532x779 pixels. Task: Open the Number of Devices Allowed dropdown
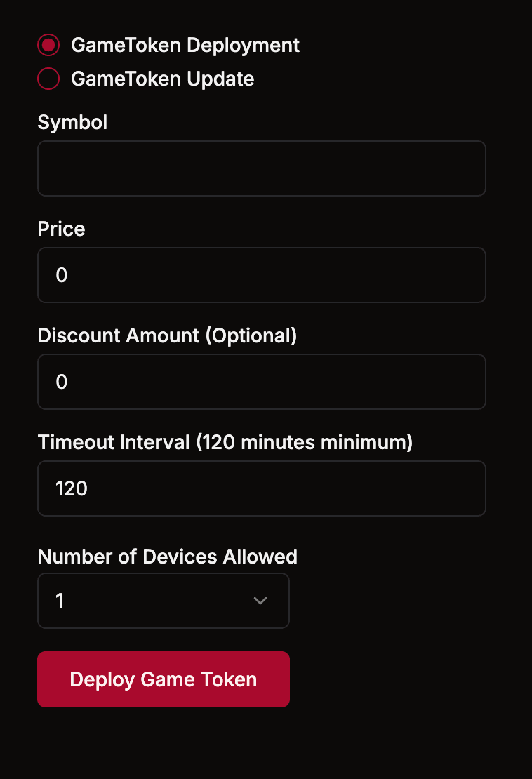pyautogui.click(x=164, y=601)
